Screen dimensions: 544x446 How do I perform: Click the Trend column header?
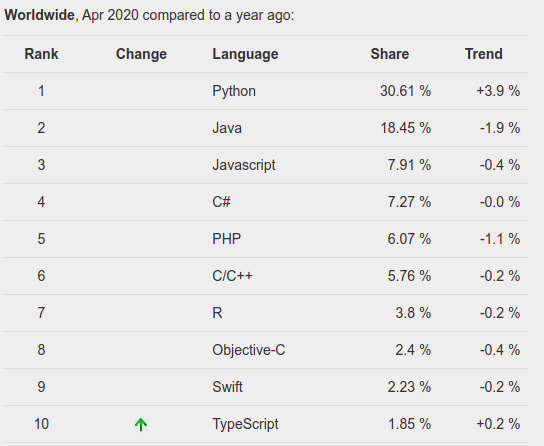point(484,54)
